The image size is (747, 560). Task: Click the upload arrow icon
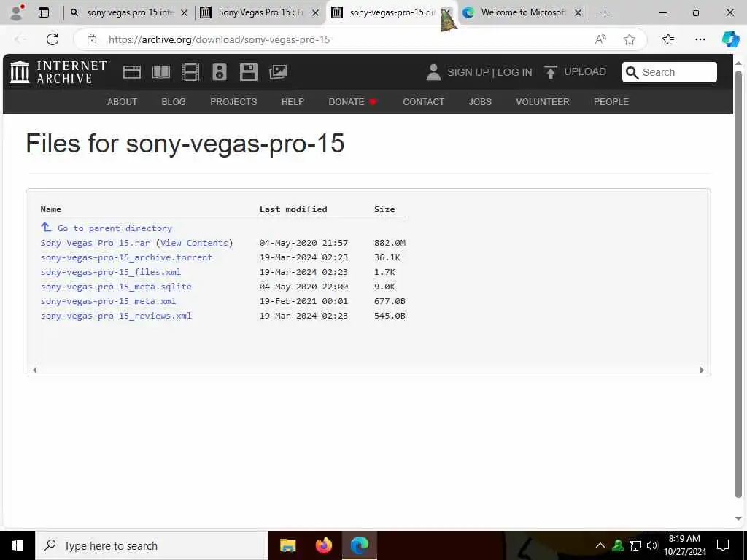pyautogui.click(x=550, y=72)
